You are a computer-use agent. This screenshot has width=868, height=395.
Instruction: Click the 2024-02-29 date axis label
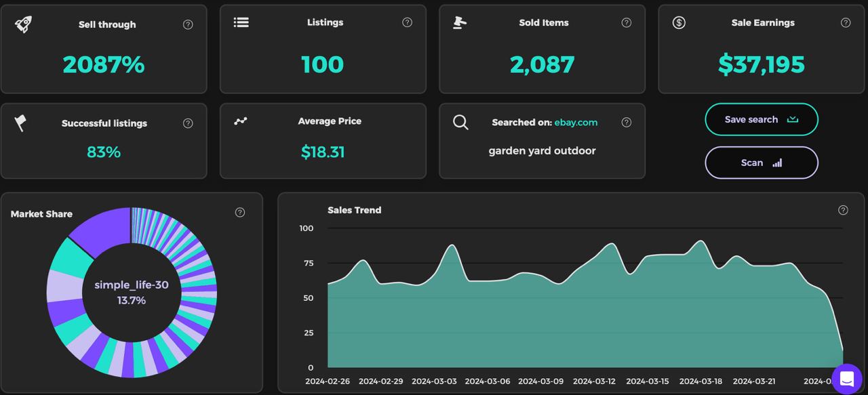coord(380,381)
